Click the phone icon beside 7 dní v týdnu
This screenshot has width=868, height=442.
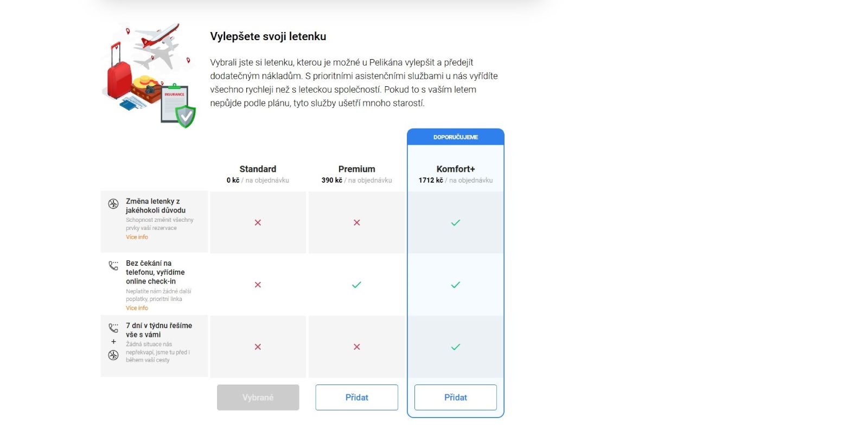point(113,328)
